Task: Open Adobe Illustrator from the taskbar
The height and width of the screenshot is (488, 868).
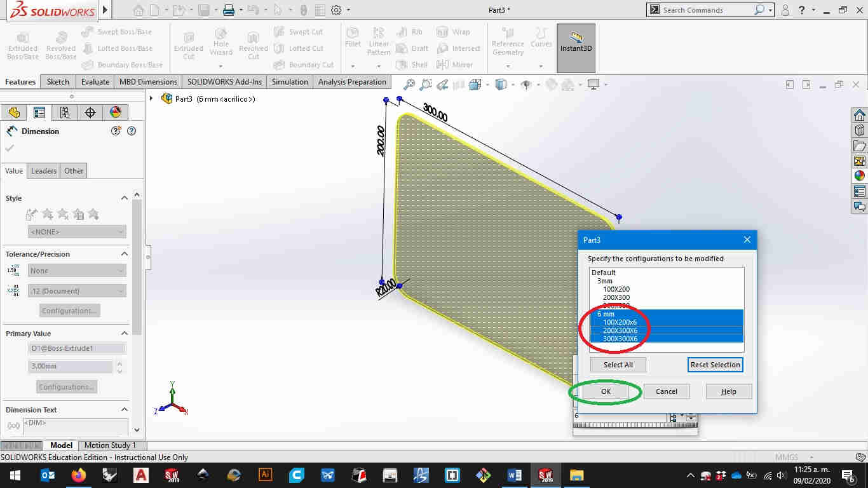Action: [266, 475]
